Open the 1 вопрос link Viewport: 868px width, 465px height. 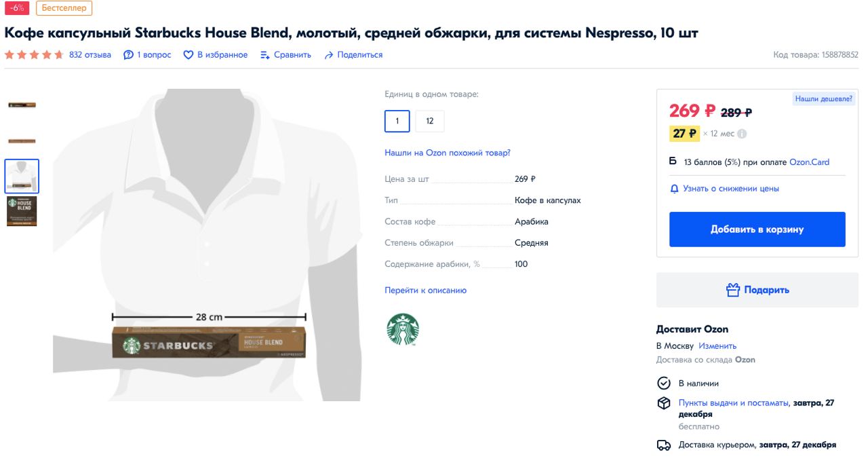click(x=154, y=55)
